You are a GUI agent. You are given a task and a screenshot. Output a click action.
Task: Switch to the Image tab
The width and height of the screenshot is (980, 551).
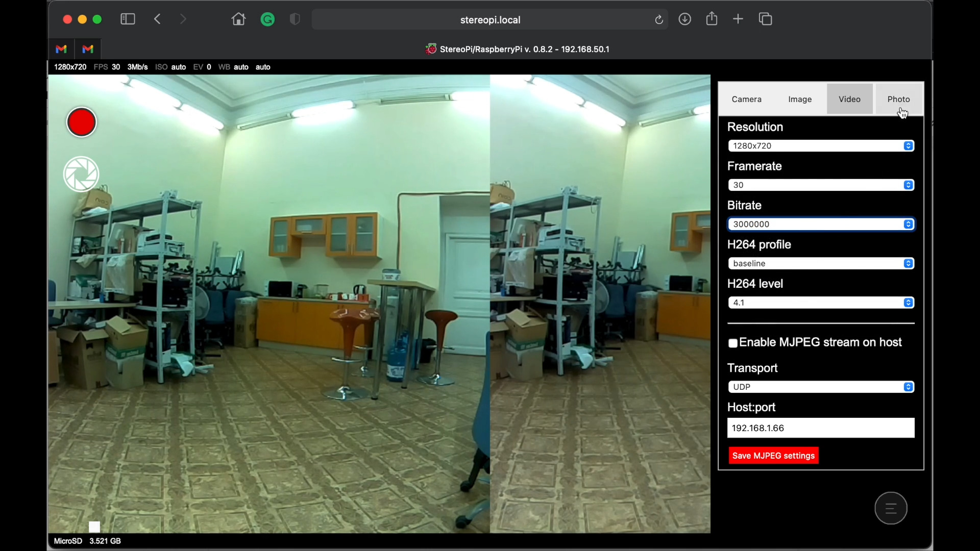800,99
